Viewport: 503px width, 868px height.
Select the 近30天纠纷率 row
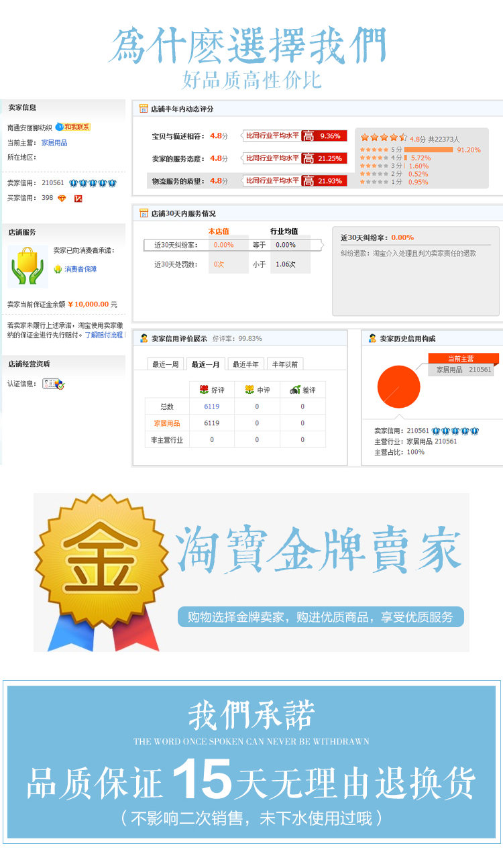tap(234, 245)
